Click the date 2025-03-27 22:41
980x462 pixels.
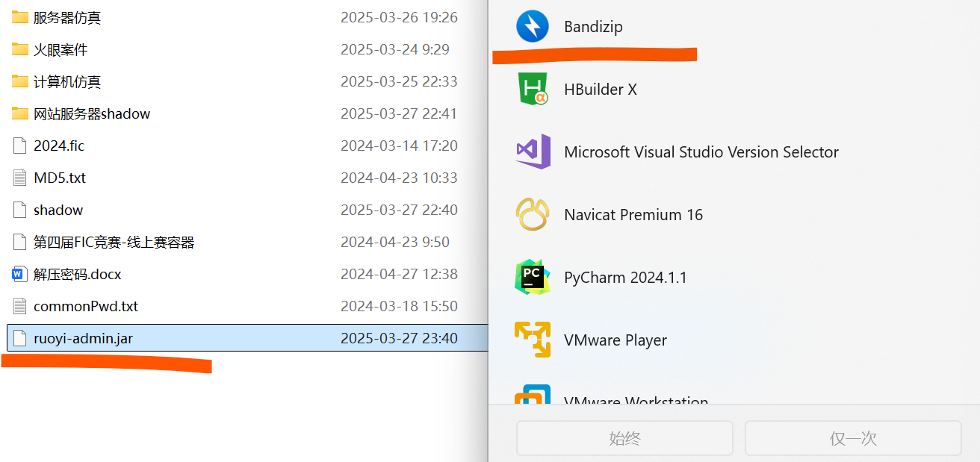click(399, 113)
